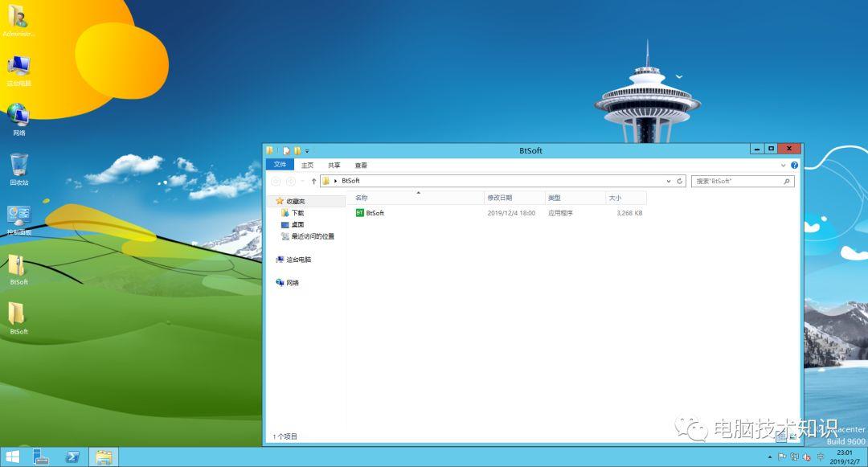Click the search magnifier icon

(x=787, y=181)
